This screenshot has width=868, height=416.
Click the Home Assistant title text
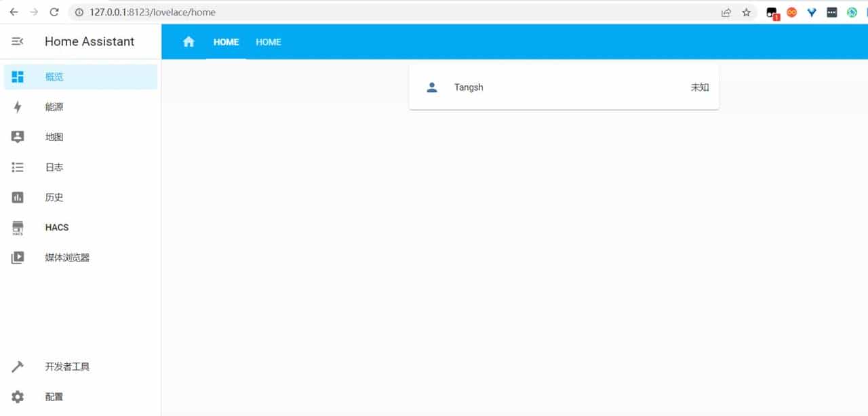coord(89,41)
